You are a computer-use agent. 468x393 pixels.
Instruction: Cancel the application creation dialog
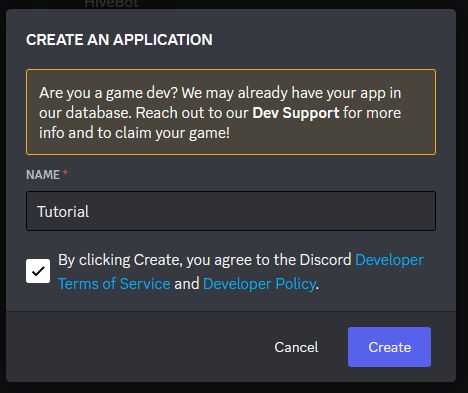(x=296, y=347)
